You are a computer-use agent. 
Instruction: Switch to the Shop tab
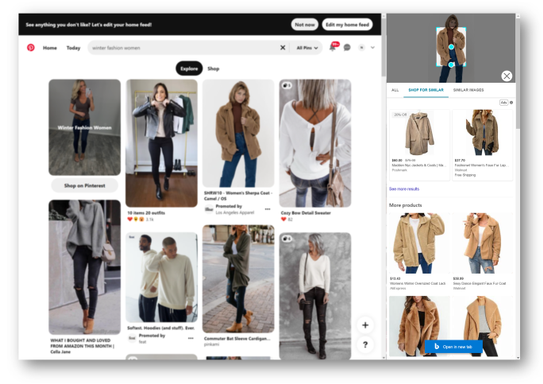(x=213, y=69)
